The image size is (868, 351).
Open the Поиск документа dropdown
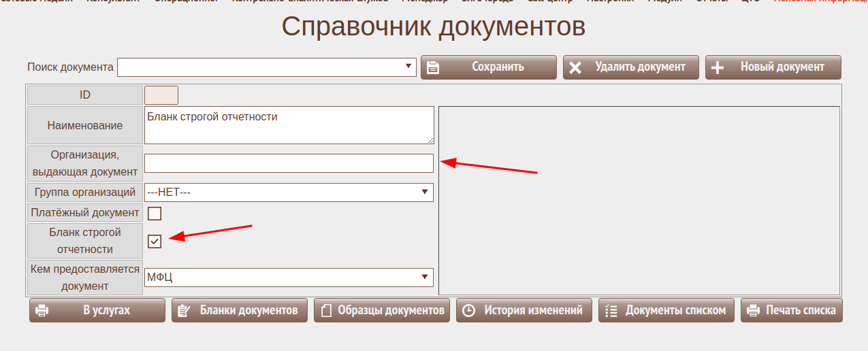click(x=266, y=67)
